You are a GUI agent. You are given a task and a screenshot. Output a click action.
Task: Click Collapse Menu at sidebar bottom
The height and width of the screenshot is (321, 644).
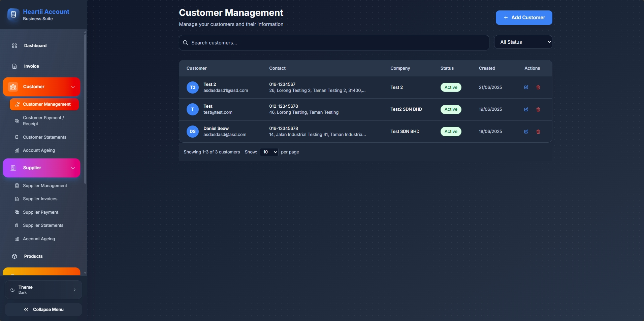click(43, 309)
